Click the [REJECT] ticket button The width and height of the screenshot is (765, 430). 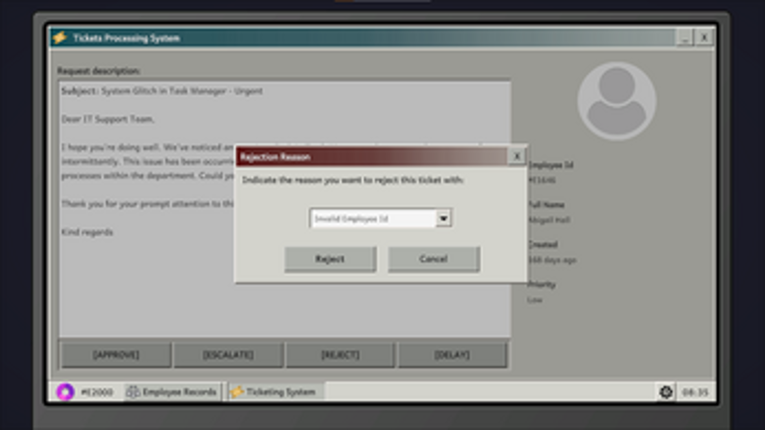click(x=340, y=355)
